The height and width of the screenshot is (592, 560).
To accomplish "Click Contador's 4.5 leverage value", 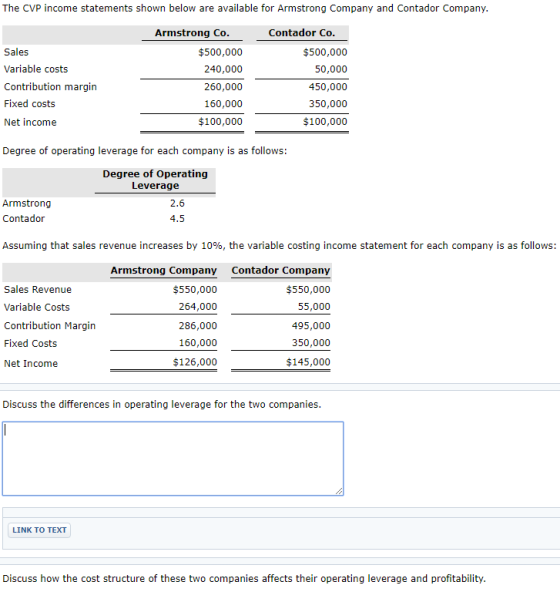I will tap(177, 219).
